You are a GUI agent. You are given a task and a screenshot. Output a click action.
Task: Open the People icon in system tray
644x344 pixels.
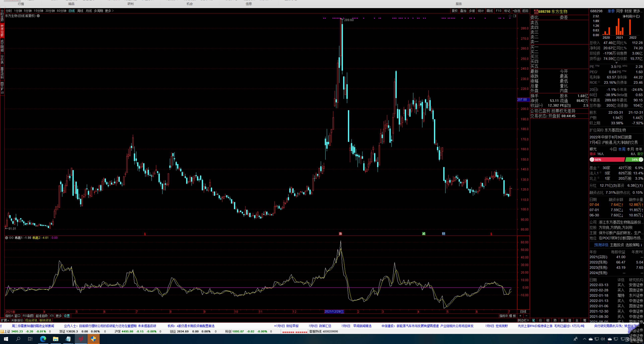pyautogui.click(x=576, y=339)
